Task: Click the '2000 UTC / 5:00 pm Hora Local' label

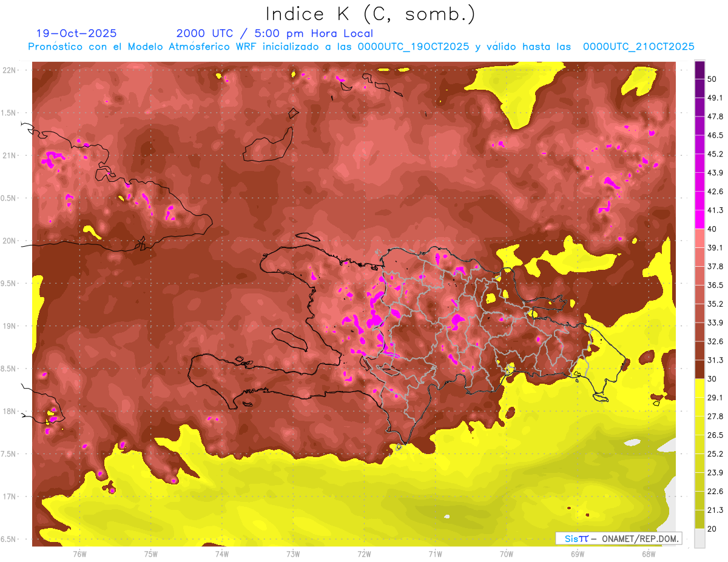Action: pyautogui.click(x=274, y=33)
